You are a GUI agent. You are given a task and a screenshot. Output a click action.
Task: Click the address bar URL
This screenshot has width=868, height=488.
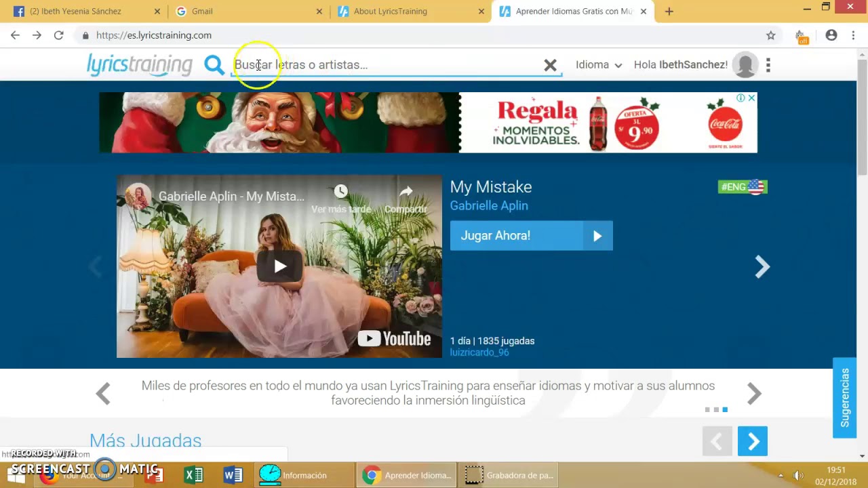tap(154, 35)
